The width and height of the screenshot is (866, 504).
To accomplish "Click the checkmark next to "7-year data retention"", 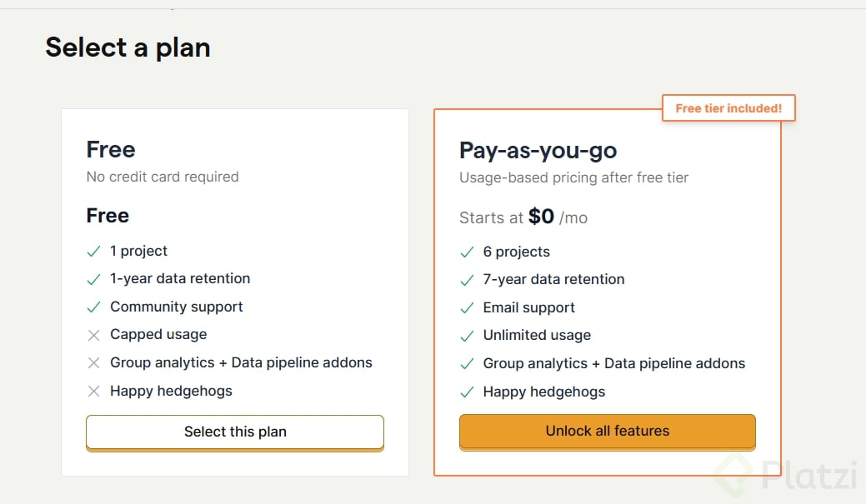I will click(x=467, y=280).
